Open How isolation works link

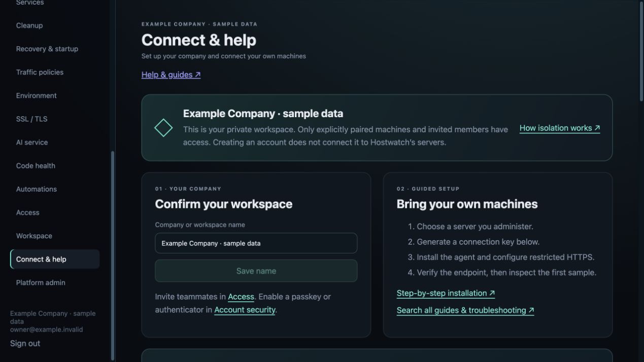[x=560, y=128]
